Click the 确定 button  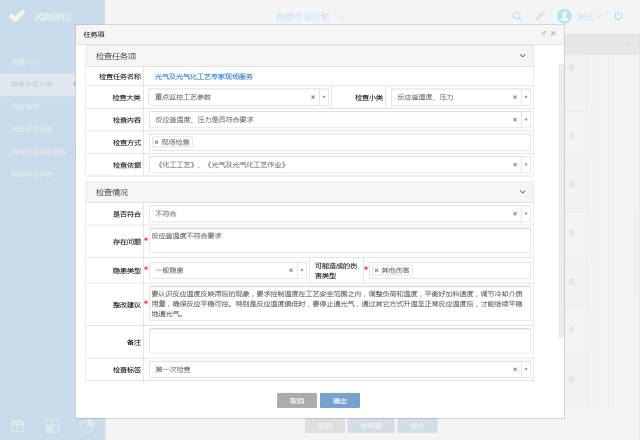click(x=340, y=400)
